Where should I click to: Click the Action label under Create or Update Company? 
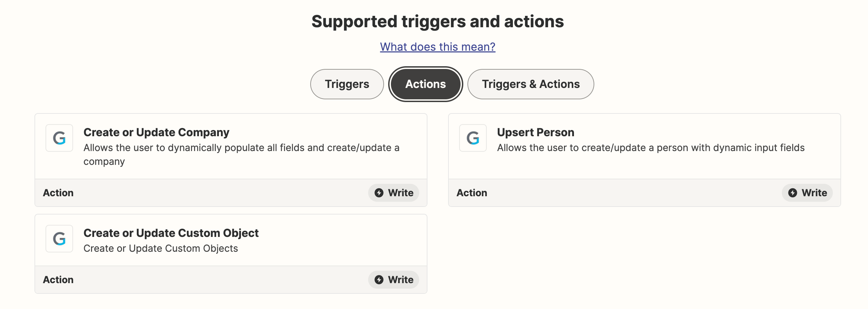(58, 193)
